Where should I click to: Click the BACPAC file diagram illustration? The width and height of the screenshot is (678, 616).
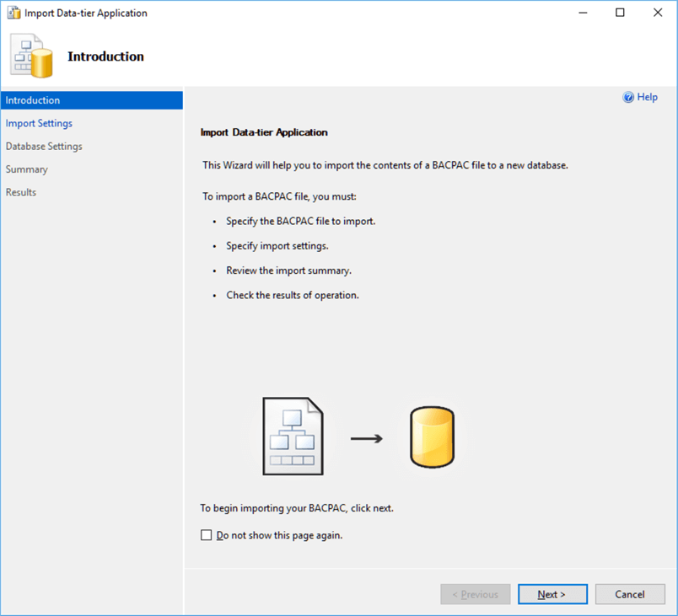point(293,437)
